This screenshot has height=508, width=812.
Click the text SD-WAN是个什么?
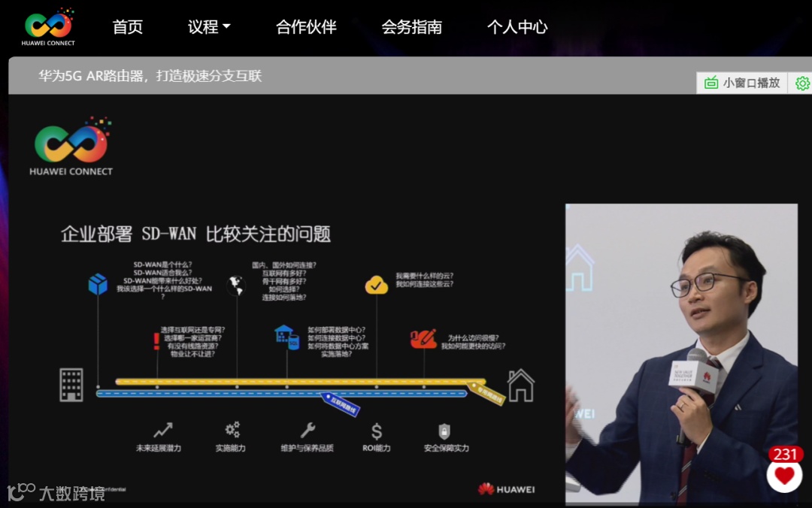tap(162, 265)
